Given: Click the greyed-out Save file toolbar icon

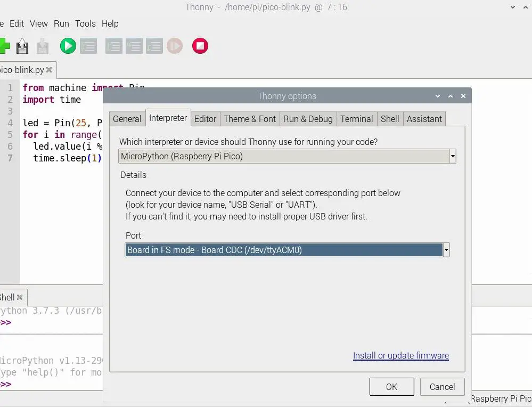Looking at the screenshot, I should [x=43, y=46].
